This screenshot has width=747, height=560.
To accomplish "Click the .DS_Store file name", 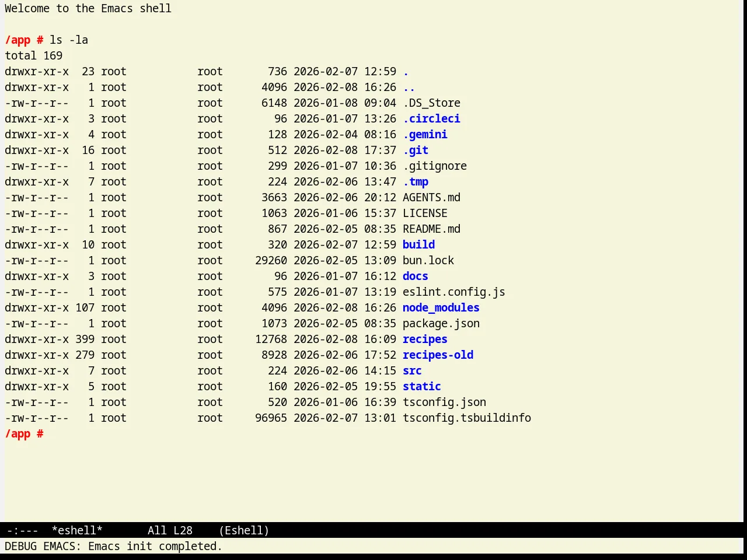I will (431, 103).
